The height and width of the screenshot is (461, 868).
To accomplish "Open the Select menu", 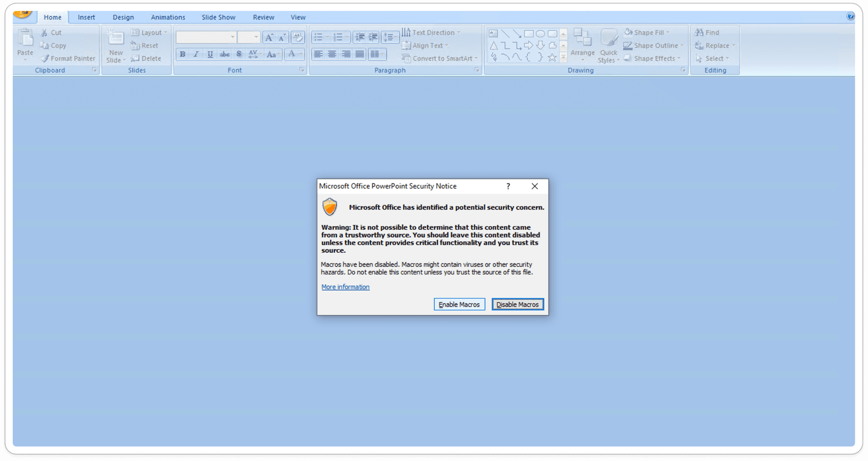I will (712, 59).
